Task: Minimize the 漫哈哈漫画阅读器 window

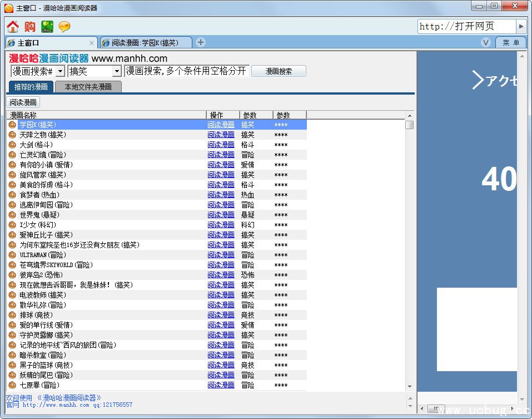Action: tap(479, 6)
